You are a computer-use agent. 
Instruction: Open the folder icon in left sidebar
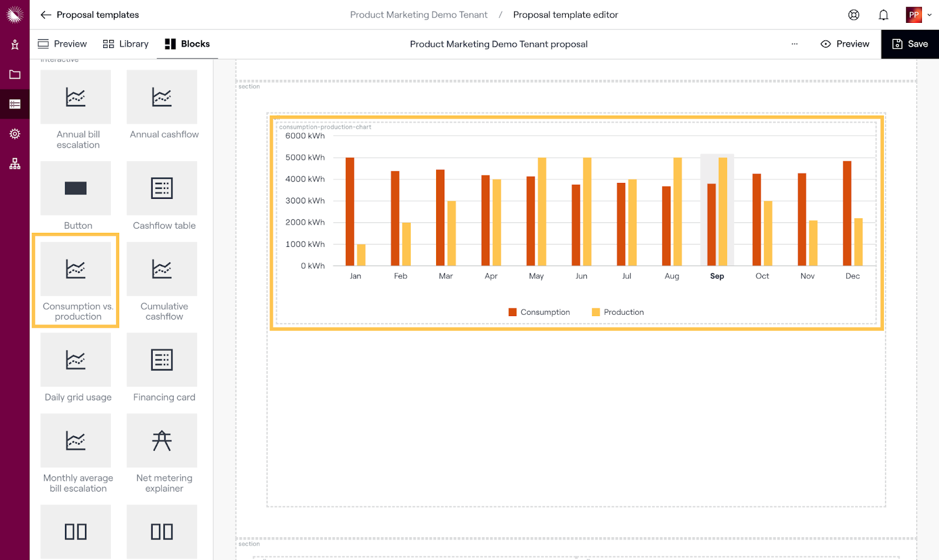[15, 74]
